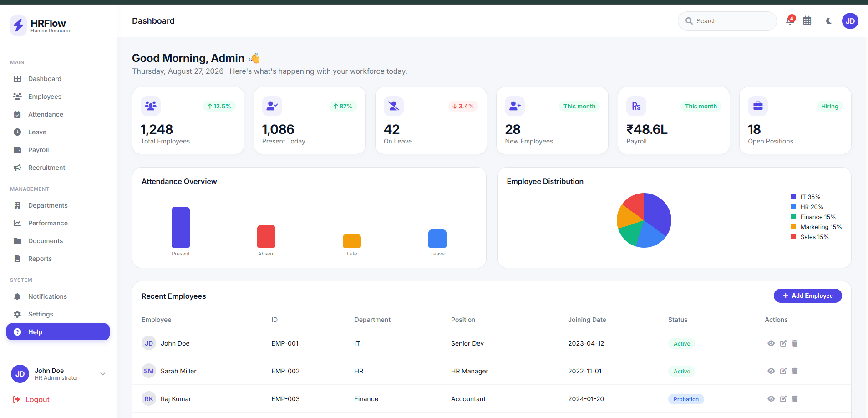Expand the John Doe user menu chevron
The width and height of the screenshot is (868, 418).
click(103, 374)
